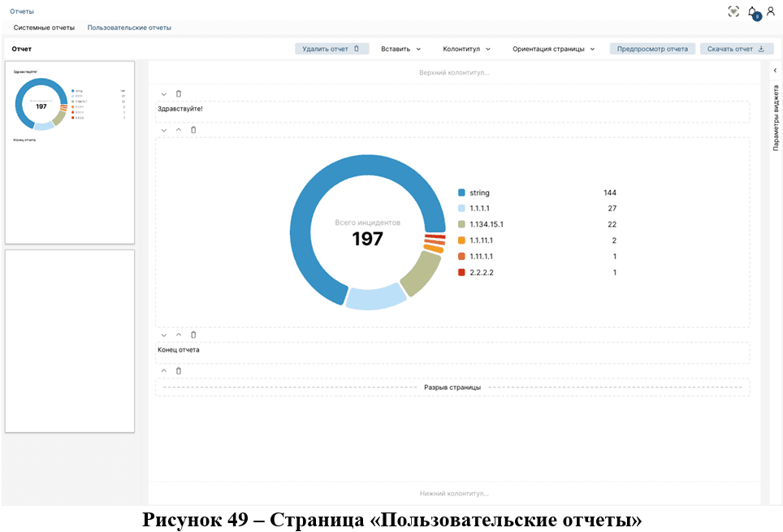Delete the "Здравствуйте!" text block via trash icon
Viewport: 783px width, 532px height.
click(x=179, y=94)
